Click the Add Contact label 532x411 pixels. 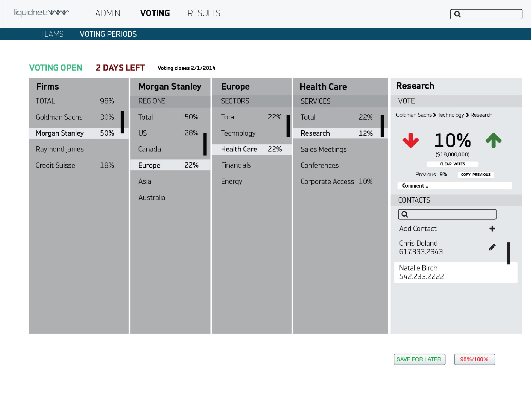[x=418, y=229]
